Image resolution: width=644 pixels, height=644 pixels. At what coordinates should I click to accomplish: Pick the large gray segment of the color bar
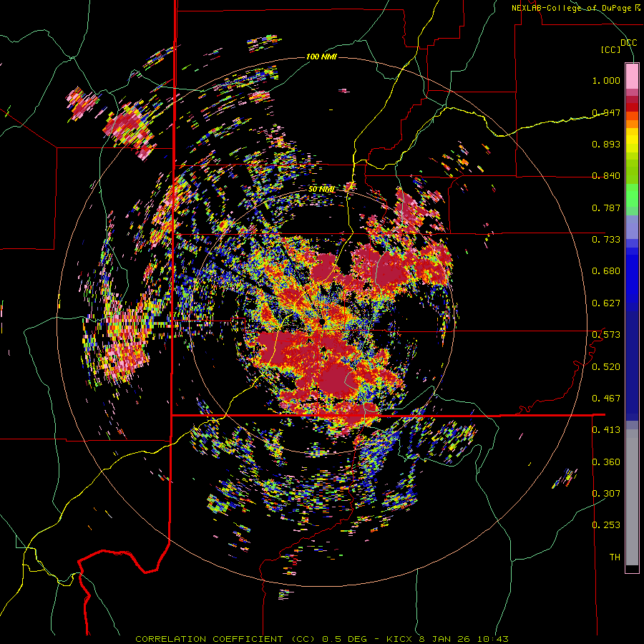point(632,497)
